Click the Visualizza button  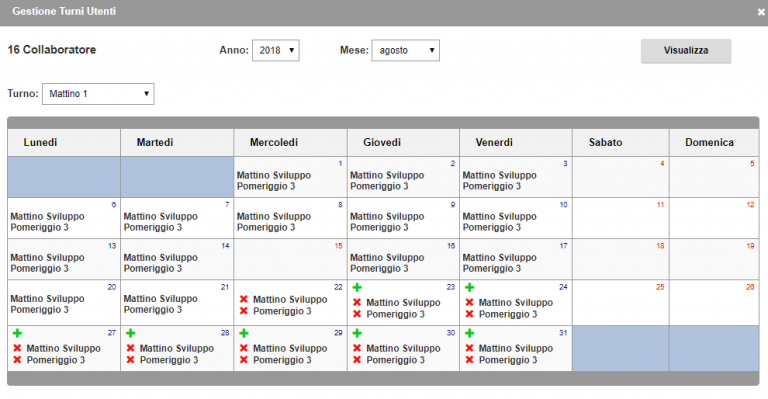pos(686,51)
